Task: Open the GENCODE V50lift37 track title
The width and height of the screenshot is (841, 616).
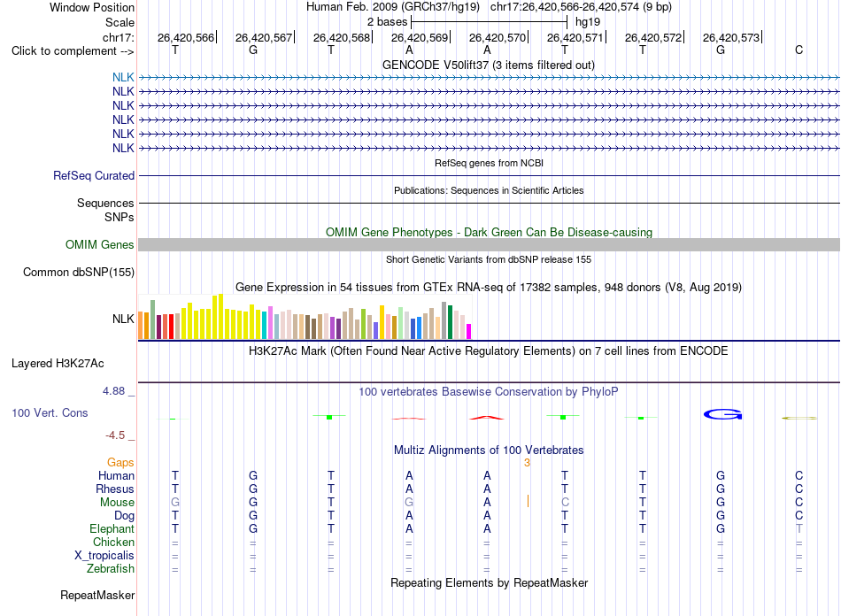Action: (x=488, y=65)
